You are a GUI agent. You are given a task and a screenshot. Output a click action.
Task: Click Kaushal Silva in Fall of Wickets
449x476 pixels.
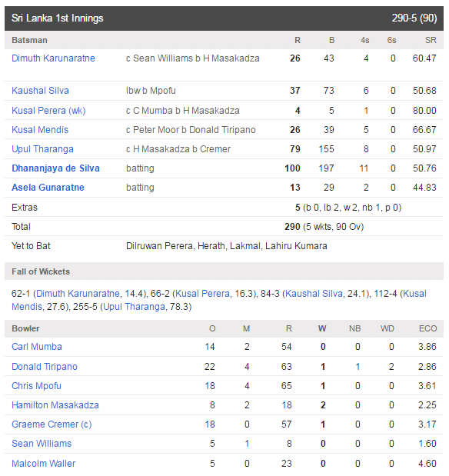click(314, 294)
